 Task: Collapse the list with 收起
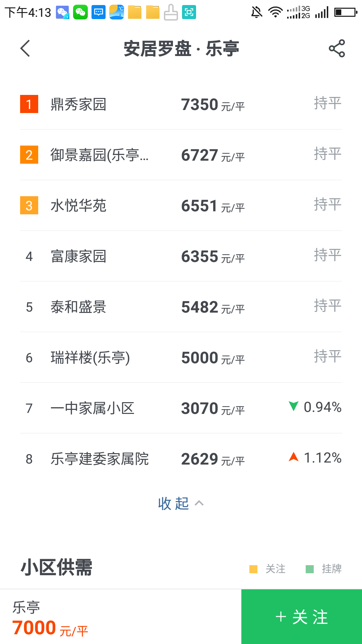click(174, 503)
